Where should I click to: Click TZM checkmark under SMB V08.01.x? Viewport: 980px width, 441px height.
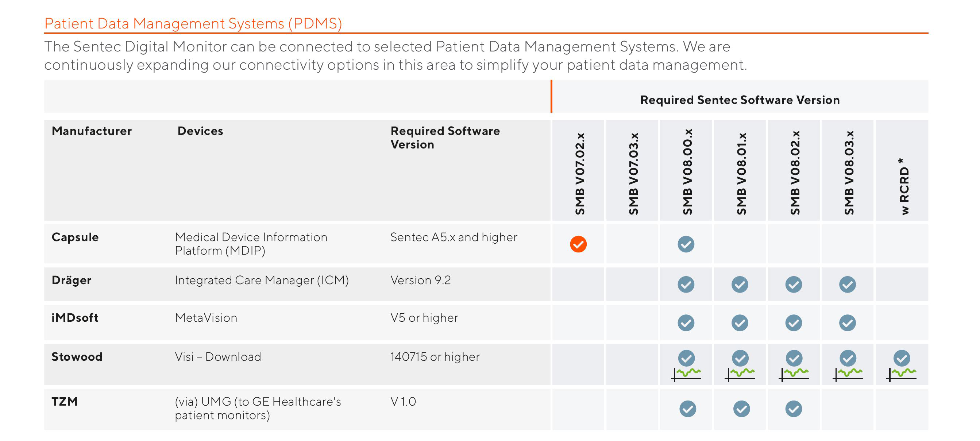click(741, 409)
